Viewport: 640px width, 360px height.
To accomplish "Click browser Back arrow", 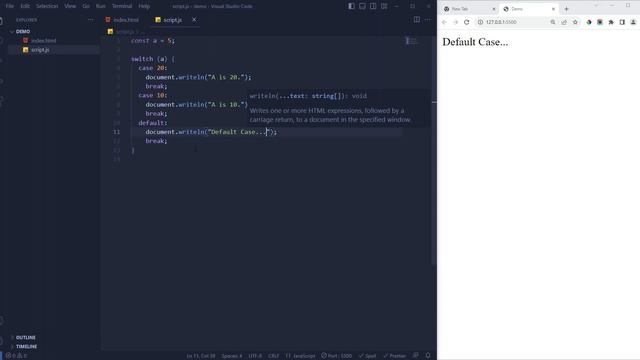I will click(x=444, y=22).
